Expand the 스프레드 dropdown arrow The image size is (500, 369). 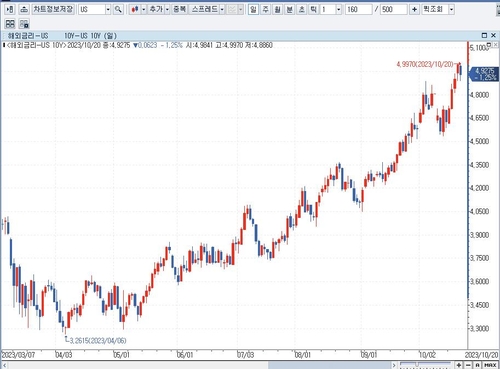click(x=222, y=10)
